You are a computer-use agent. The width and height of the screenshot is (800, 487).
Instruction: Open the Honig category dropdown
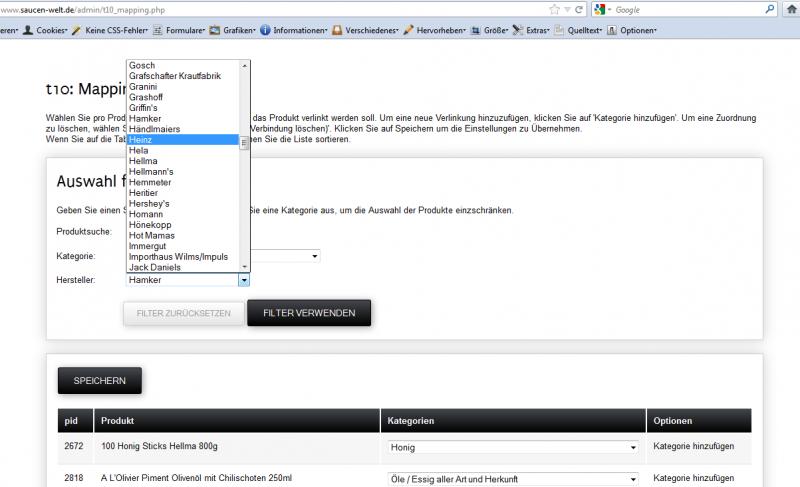point(632,448)
